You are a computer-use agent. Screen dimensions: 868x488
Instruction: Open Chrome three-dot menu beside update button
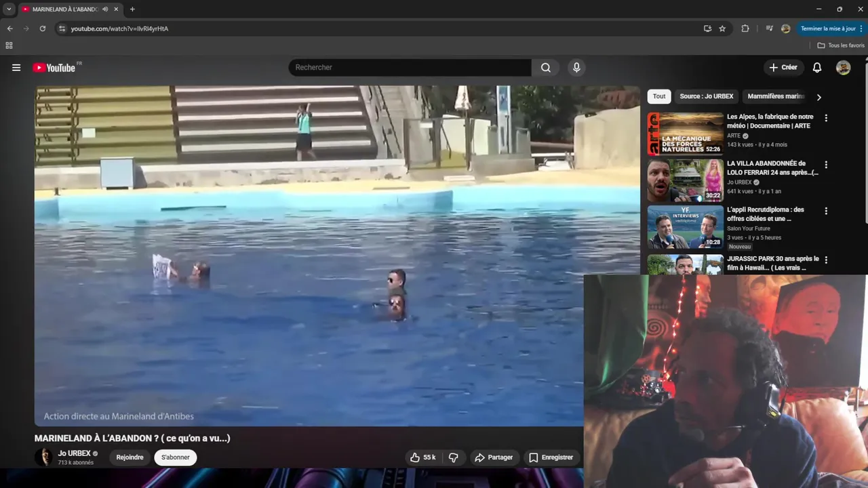tap(861, 28)
